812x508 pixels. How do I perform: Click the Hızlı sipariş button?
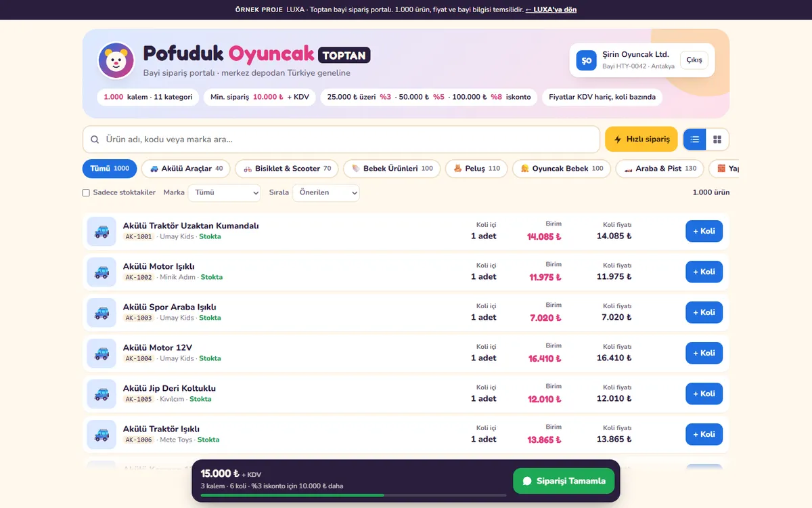click(641, 140)
